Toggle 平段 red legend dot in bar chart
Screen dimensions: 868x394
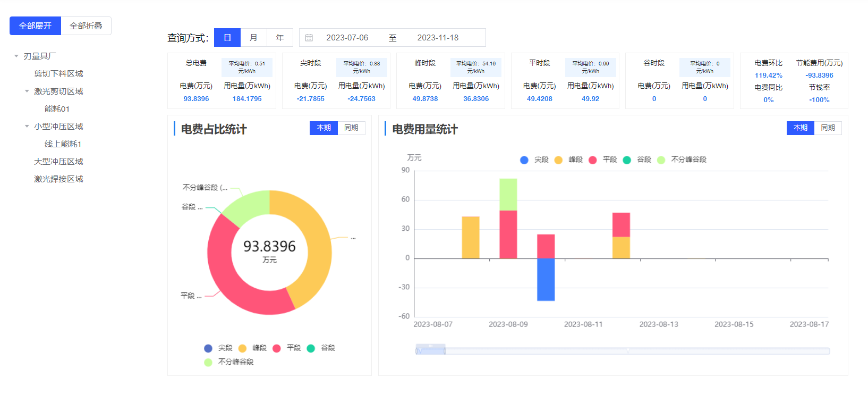[593, 160]
